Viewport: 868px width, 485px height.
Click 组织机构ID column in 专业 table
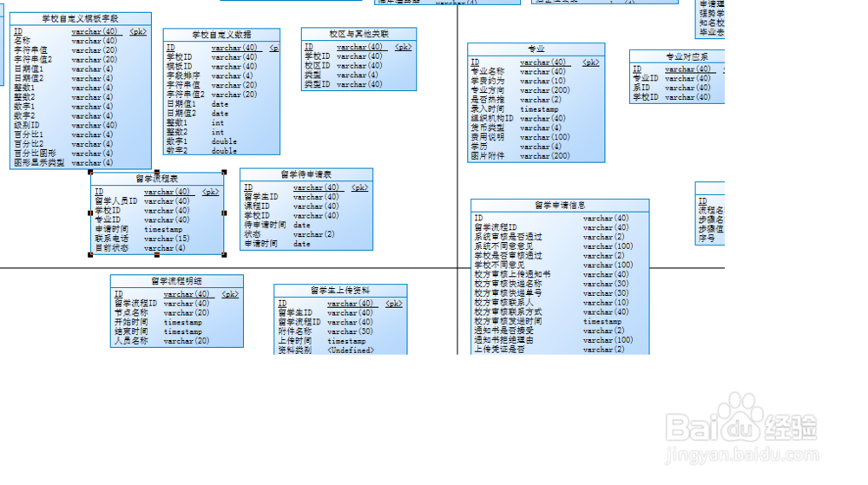tap(492, 118)
